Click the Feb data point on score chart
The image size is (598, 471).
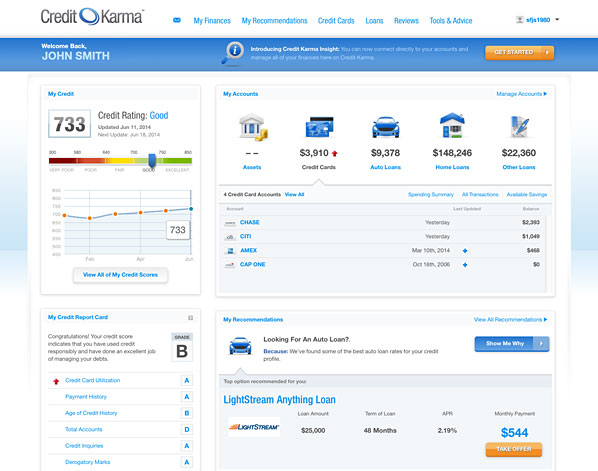tap(90, 218)
